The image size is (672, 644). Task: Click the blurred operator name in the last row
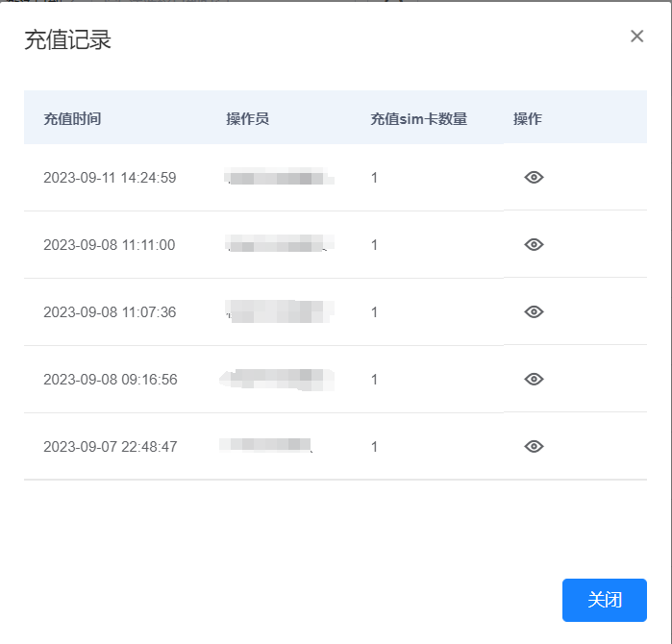coord(267,446)
